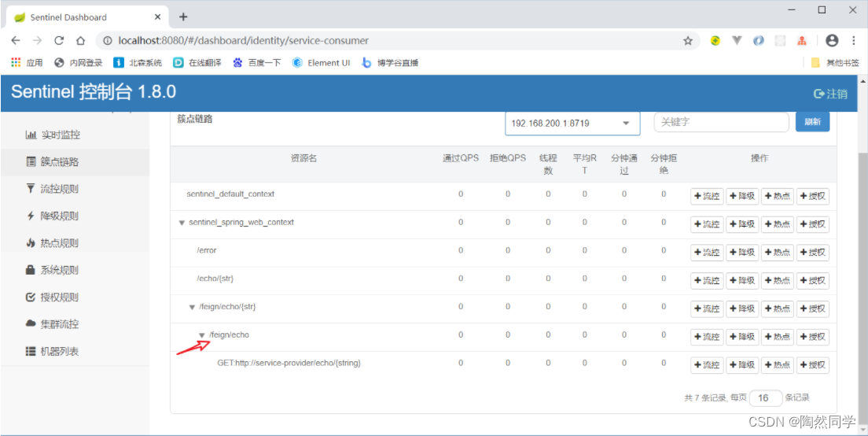Screen dimensions: 868x436
Task: Add 降级 rule for /echo/{str}
Action: [x=742, y=281]
